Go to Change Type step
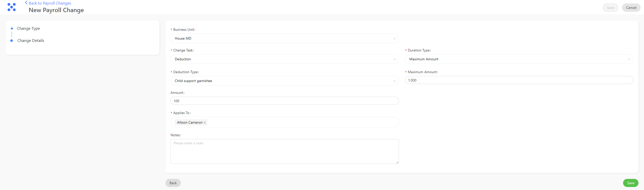The width and height of the screenshot is (644, 190). coord(28,29)
